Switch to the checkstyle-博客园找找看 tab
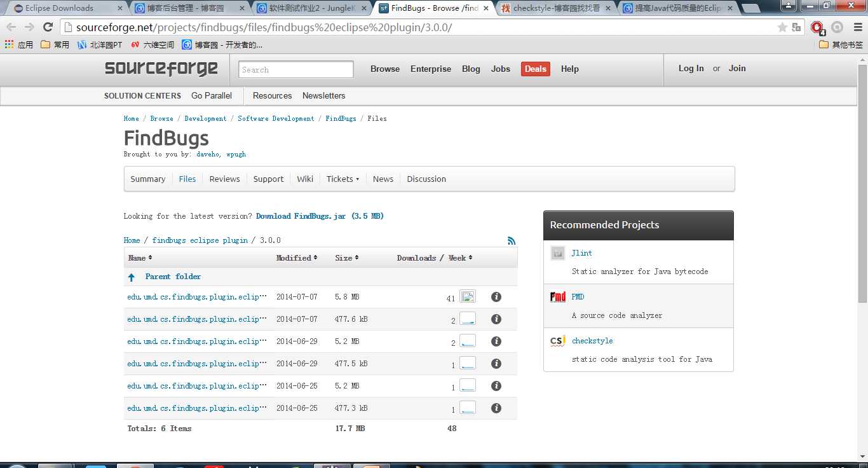This screenshot has height=468, width=868. [555, 8]
